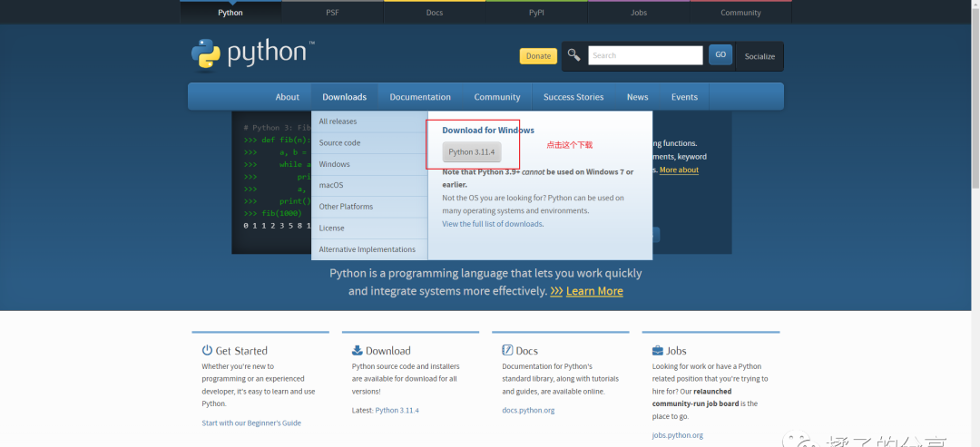Screen dimensions: 980x447
Task: Click the Download arrow icon heading
Action: click(357, 350)
